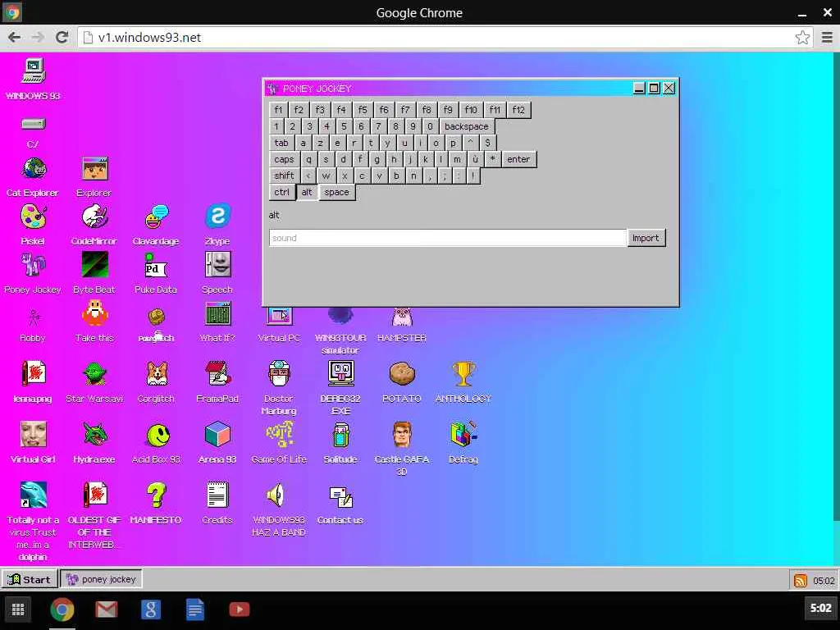Toggle the shift key button

(283, 176)
